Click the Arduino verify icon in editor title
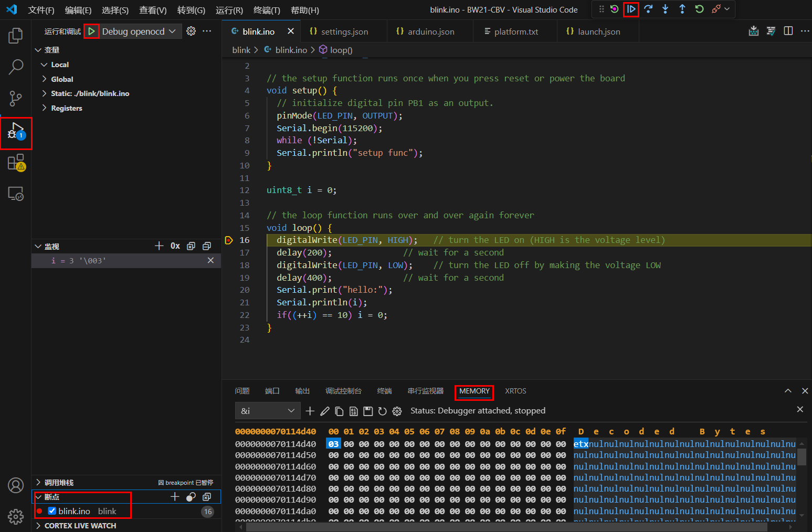Viewport: 812px width, 532px height. tap(771, 31)
